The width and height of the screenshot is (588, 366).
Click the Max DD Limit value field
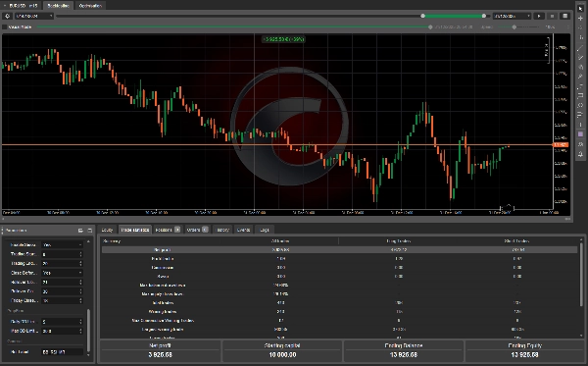(62, 331)
